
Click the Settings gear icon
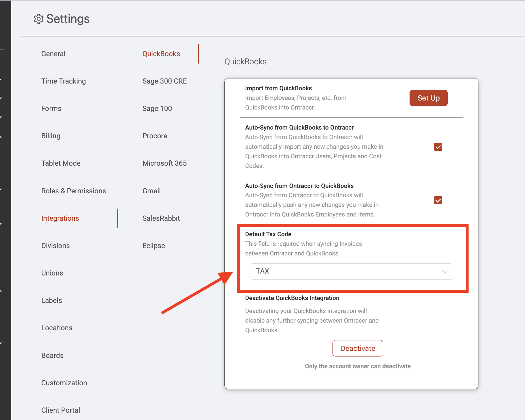tap(39, 19)
